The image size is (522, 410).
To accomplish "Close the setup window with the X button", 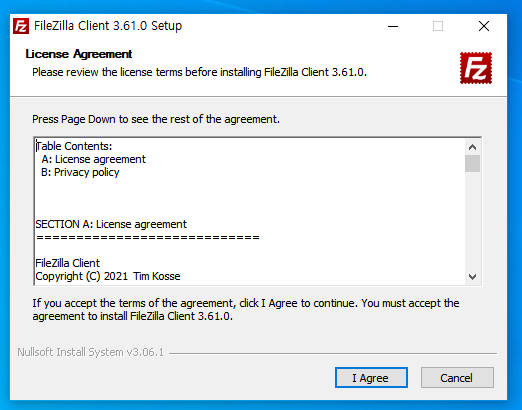I will pyautogui.click(x=484, y=26).
